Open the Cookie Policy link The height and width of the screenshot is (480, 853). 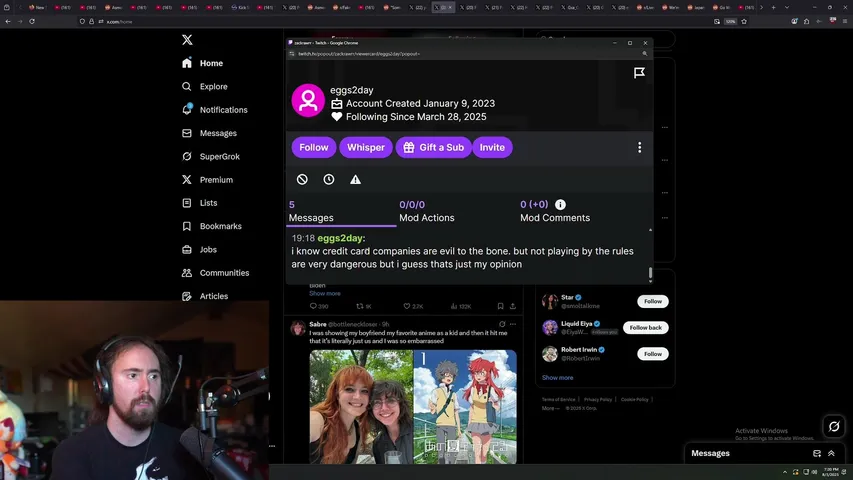click(634, 399)
